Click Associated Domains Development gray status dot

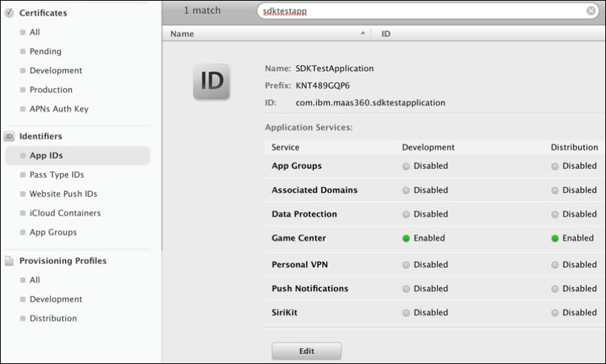point(406,190)
